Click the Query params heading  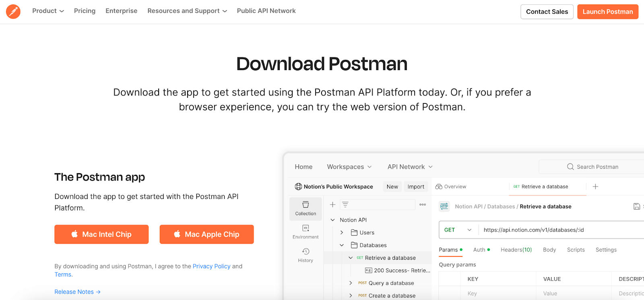[x=457, y=265]
